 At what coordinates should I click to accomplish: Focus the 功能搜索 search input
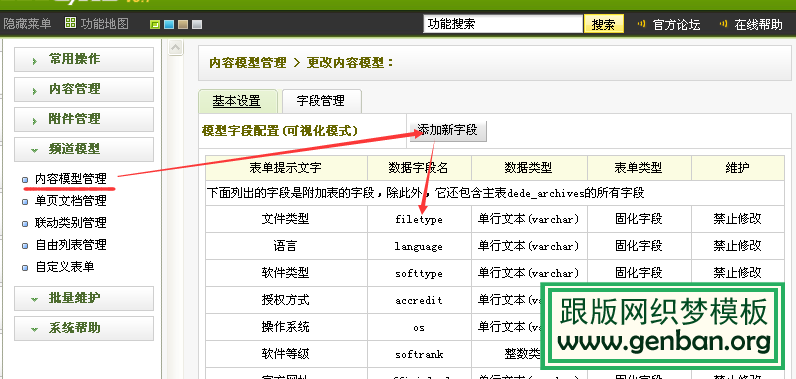pos(503,24)
